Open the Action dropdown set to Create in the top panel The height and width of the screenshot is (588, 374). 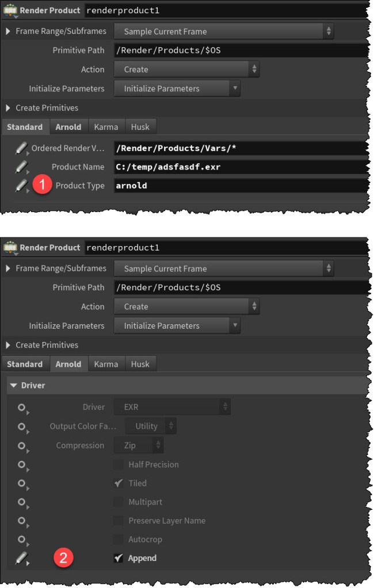187,70
